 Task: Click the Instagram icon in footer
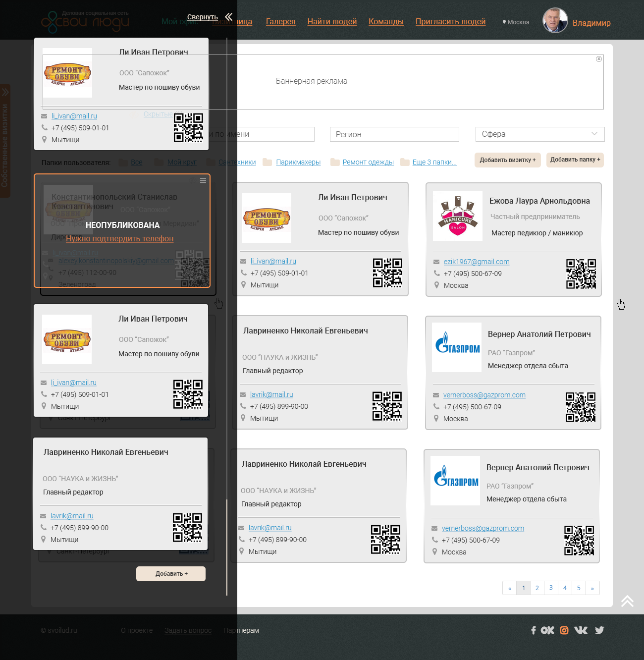[x=564, y=630]
